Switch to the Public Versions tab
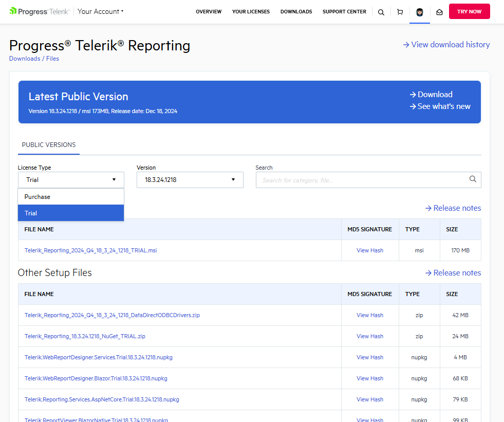This screenshot has height=422, width=504. tap(49, 145)
